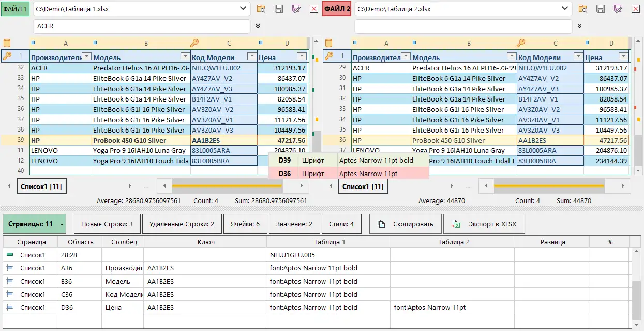Click D39 label in font tooltip
Image resolution: width=644 pixels, height=331 pixels.
[x=284, y=160]
